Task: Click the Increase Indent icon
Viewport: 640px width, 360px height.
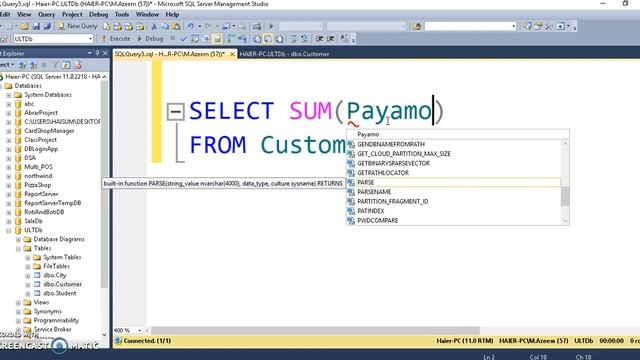Action: pyautogui.click(x=331, y=39)
